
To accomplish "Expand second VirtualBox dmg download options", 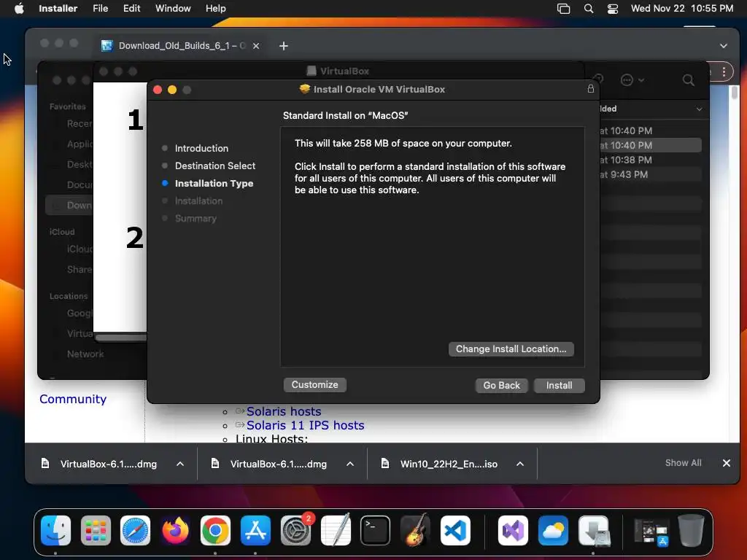I will tap(350, 464).
